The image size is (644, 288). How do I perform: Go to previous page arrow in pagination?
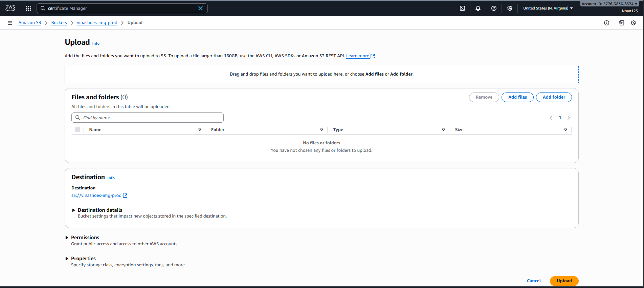[551, 118]
